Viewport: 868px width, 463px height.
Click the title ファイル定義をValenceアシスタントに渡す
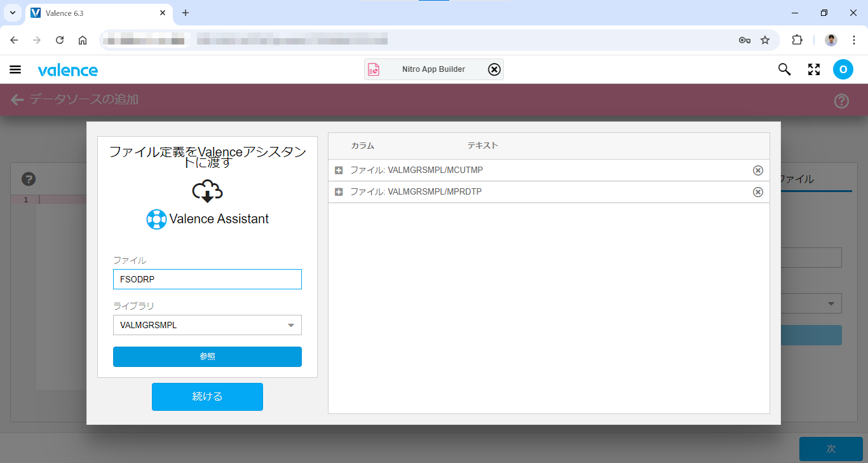[207, 156]
